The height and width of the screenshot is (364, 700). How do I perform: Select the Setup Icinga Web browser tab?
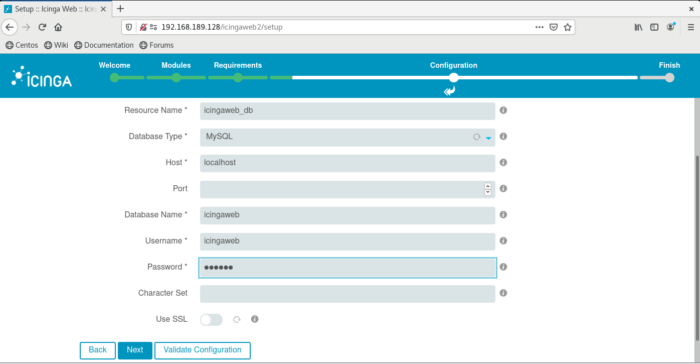55,9
